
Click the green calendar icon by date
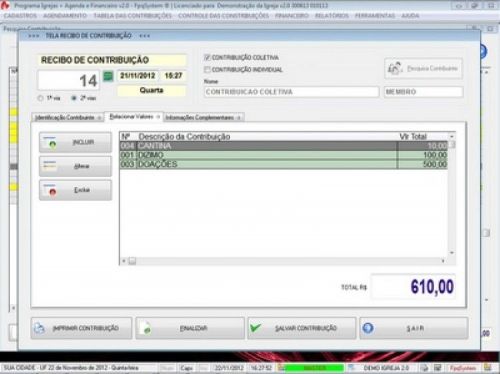pos(108,76)
